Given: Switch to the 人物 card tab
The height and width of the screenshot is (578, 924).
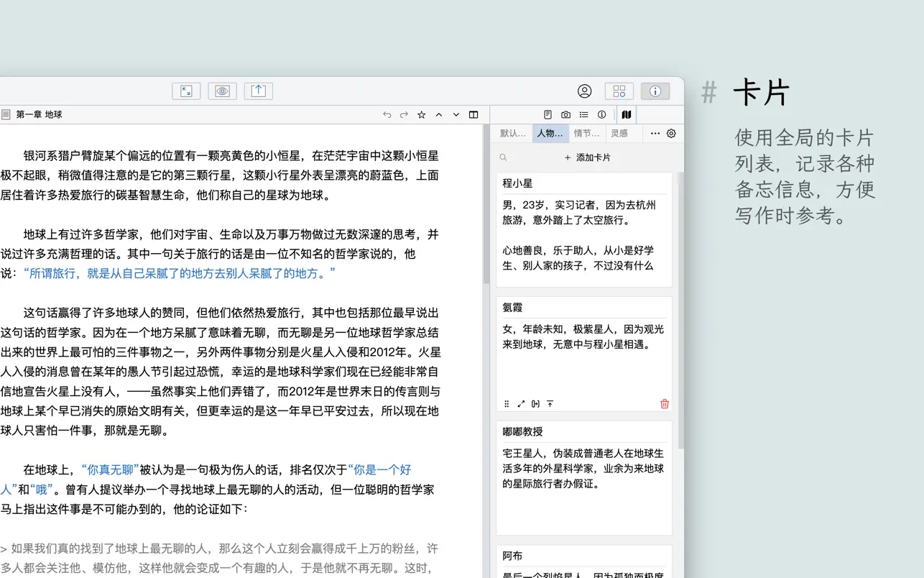Looking at the screenshot, I should [x=550, y=133].
